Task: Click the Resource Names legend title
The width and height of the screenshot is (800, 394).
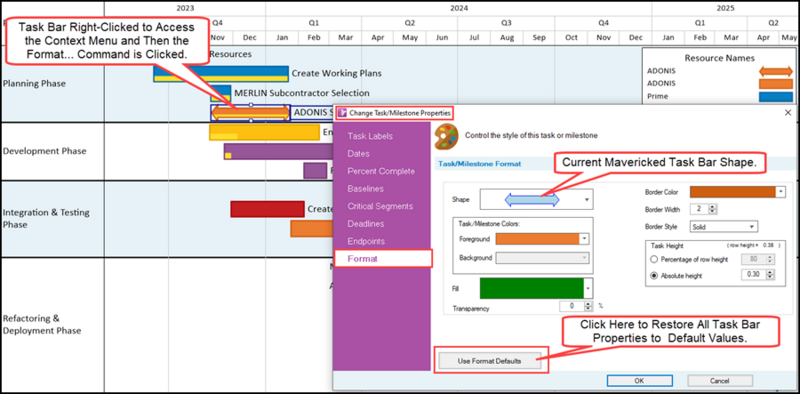Action: pos(719,59)
